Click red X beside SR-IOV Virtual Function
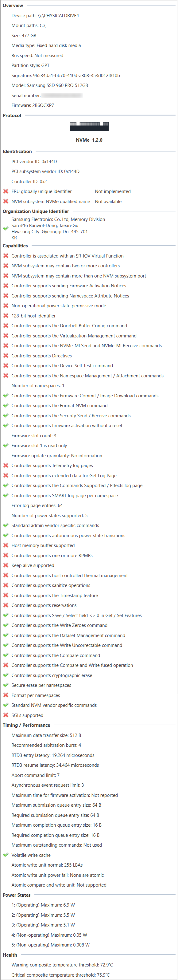178x980 pixels. [6, 256]
